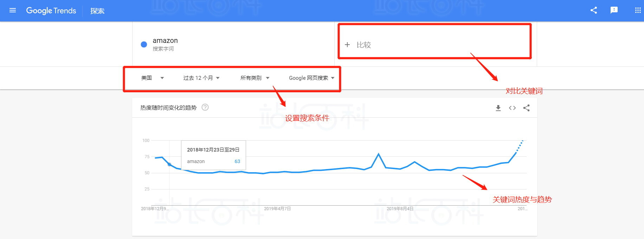Click the highlighted data point on chart
This screenshot has height=239, width=644.
pos(169,164)
